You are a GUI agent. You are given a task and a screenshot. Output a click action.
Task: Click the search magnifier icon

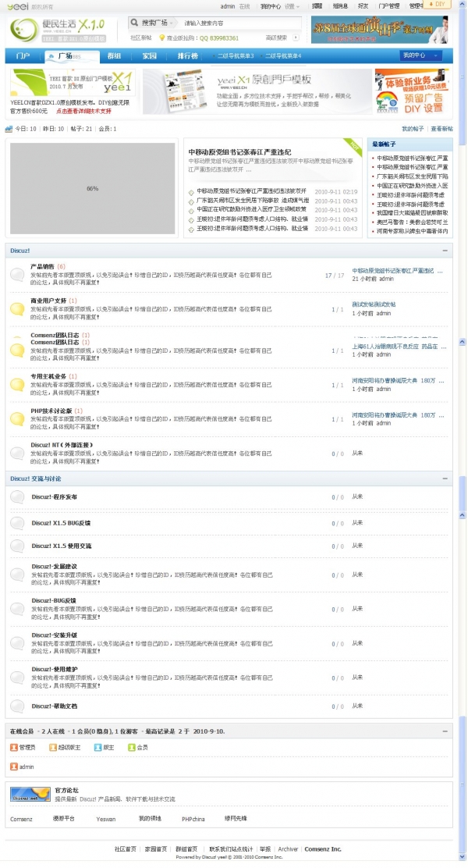pos(134,23)
